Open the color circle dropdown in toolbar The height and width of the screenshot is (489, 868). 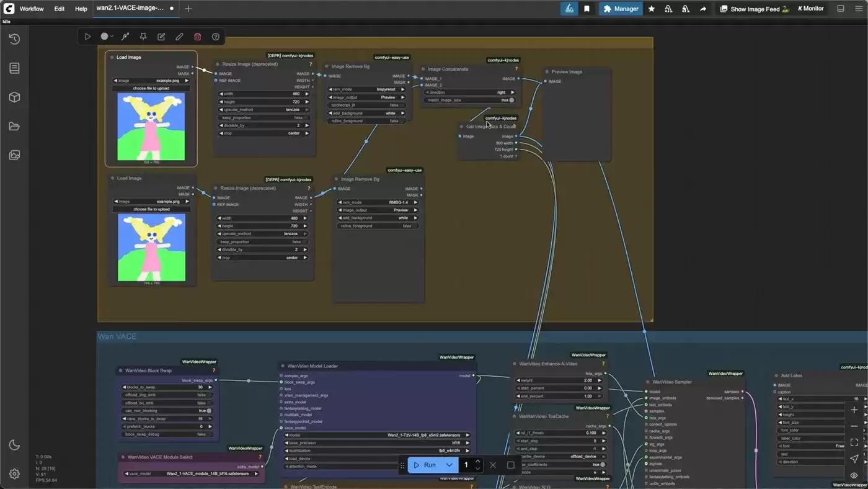click(107, 37)
